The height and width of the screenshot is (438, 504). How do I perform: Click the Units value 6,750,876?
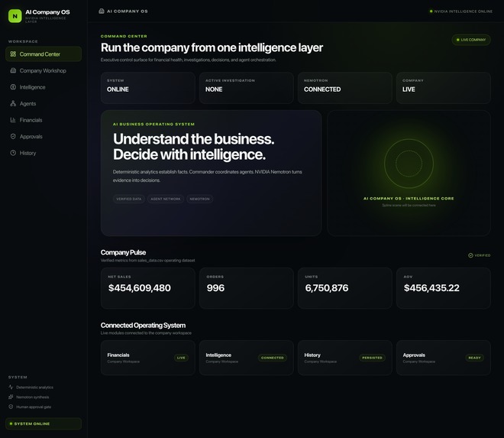point(327,287)
